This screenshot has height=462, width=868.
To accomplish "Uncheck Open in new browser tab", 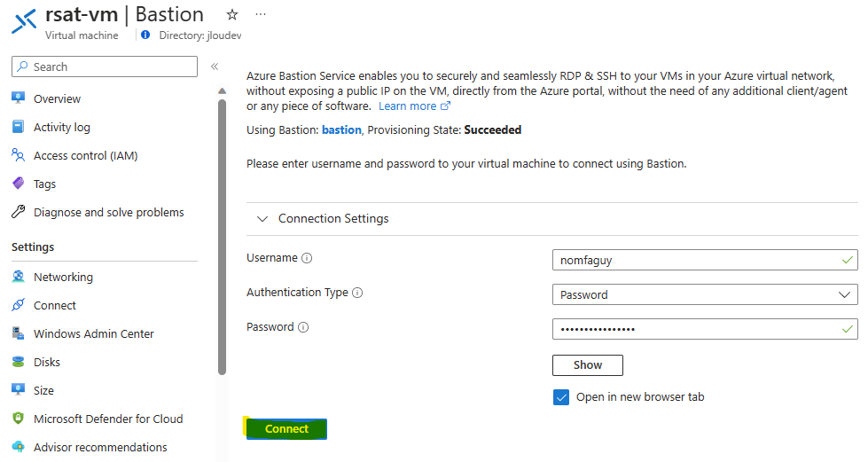I will tap(560, 397).
